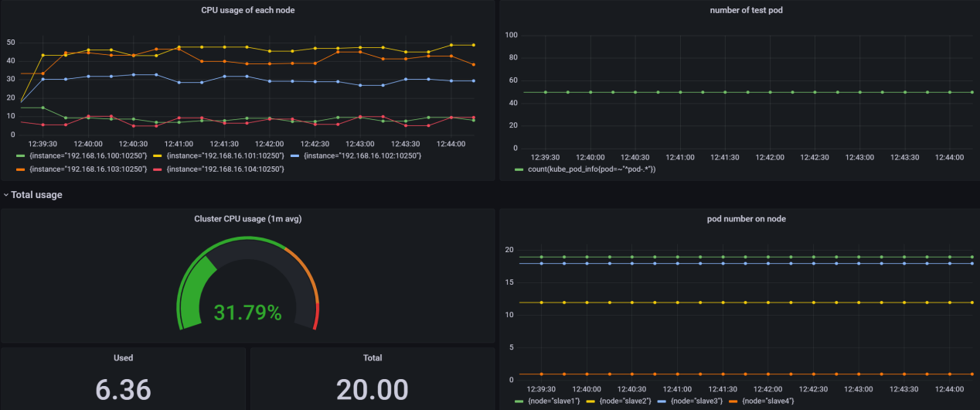Collapse the Total usage row chevron

click(x=6, y=196)
